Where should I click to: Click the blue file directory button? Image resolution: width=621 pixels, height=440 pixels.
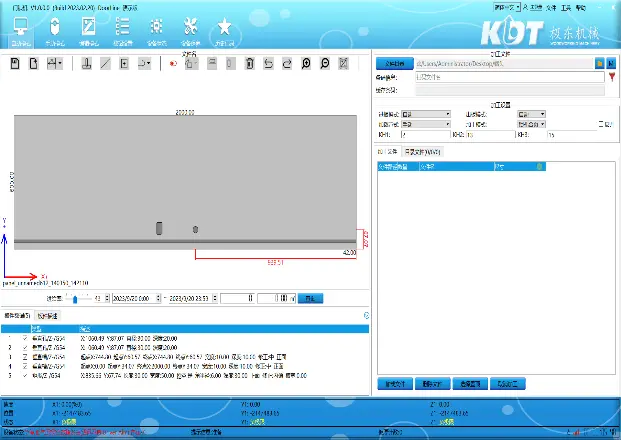pos(394,63)
